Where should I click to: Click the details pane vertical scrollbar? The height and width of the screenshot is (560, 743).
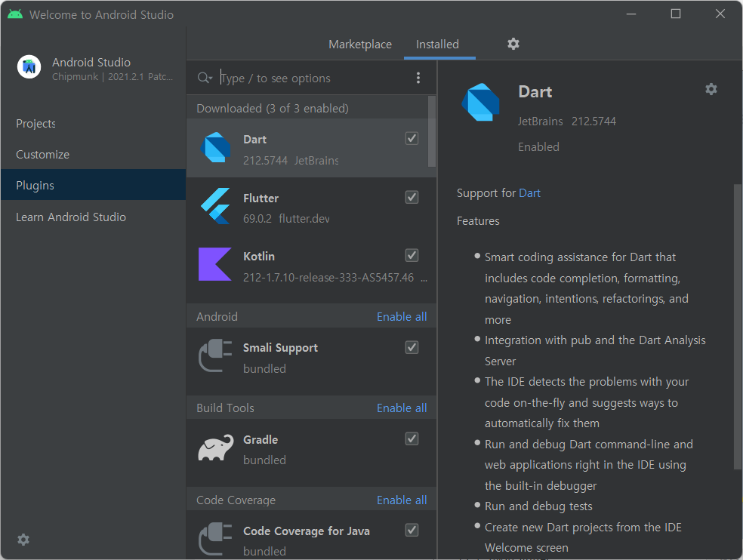point(737,327)
